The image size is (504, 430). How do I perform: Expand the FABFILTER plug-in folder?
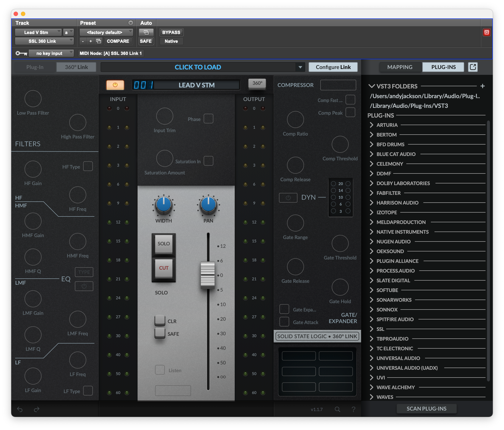coord(371,193)
